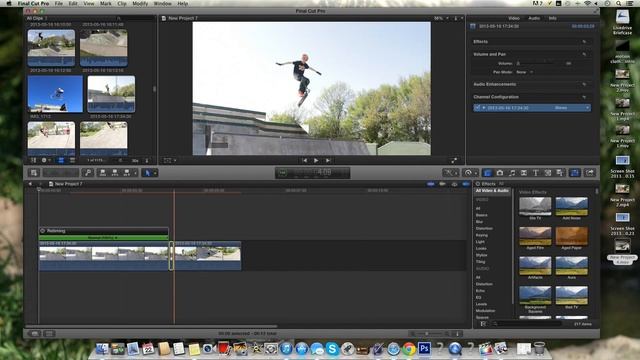Select the Add Noise effect thumbnail

571,206
